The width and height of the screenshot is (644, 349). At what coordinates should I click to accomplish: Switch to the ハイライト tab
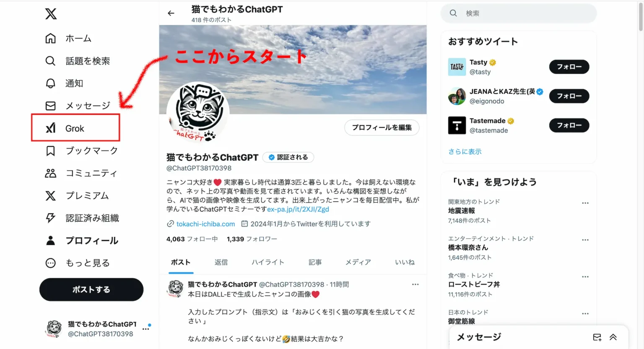[x=268, y=262]
